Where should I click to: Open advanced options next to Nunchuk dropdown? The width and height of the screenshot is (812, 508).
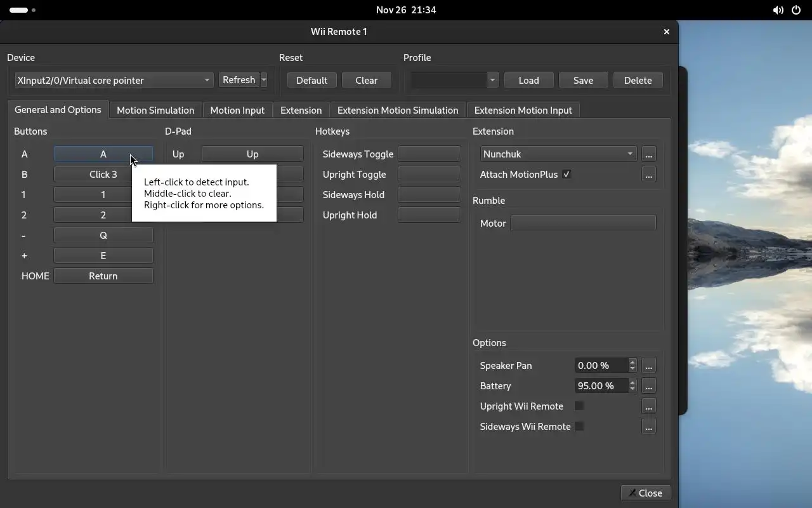[x=648, y=154]
